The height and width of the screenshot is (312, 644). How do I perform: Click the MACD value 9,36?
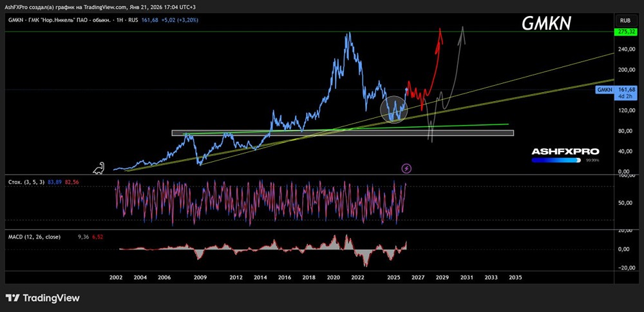83,237
